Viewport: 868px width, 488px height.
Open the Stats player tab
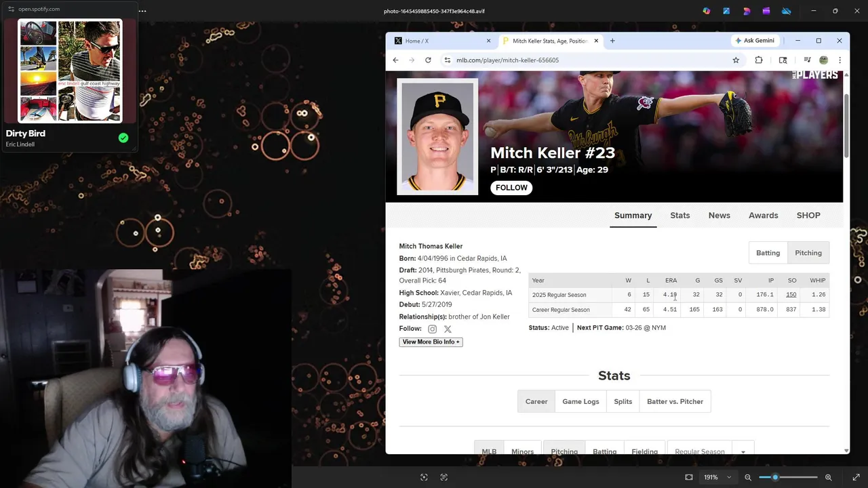(680, 216)
